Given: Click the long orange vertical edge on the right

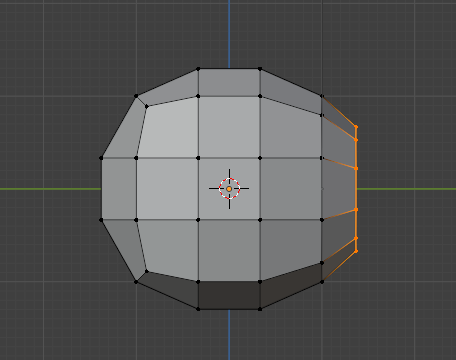Looking at the screenshot, I should pos(356,189).
